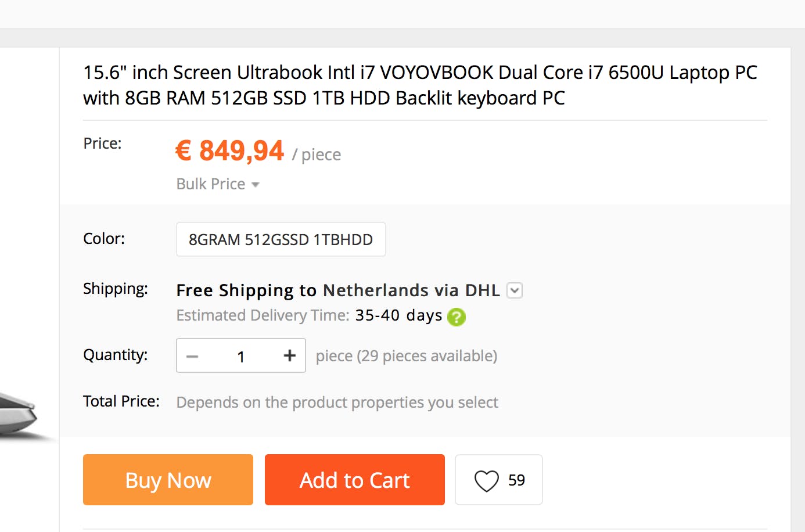Click the Total Price properties message
The height and width of the screenshot is (532, 805).
click(337, 402)
